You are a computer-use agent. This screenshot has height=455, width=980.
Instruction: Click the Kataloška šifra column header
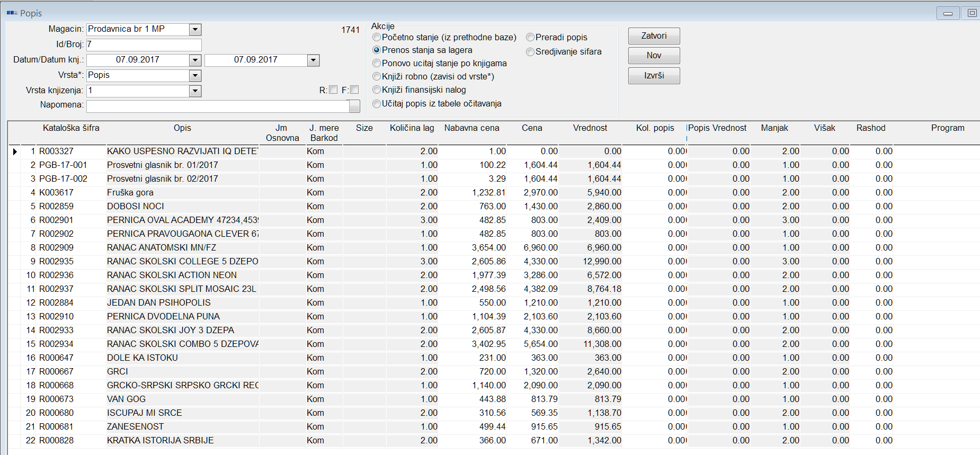click(x=71, y=128)
